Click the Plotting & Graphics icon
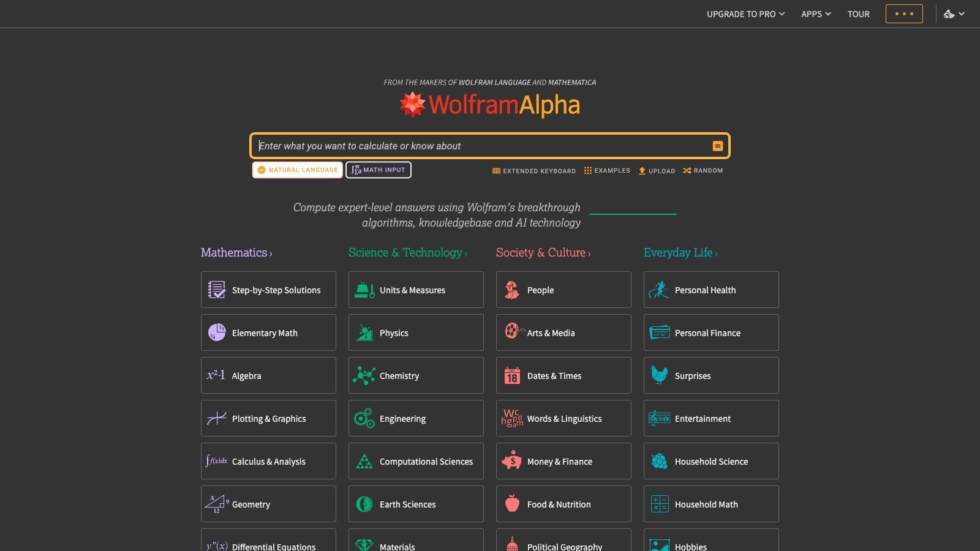 [x=216, y=418]
